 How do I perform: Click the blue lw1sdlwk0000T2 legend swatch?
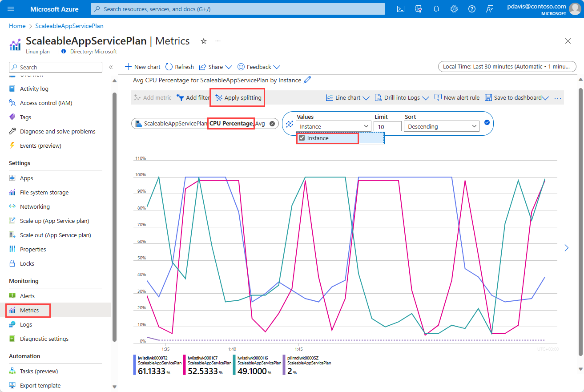[135, 365]
